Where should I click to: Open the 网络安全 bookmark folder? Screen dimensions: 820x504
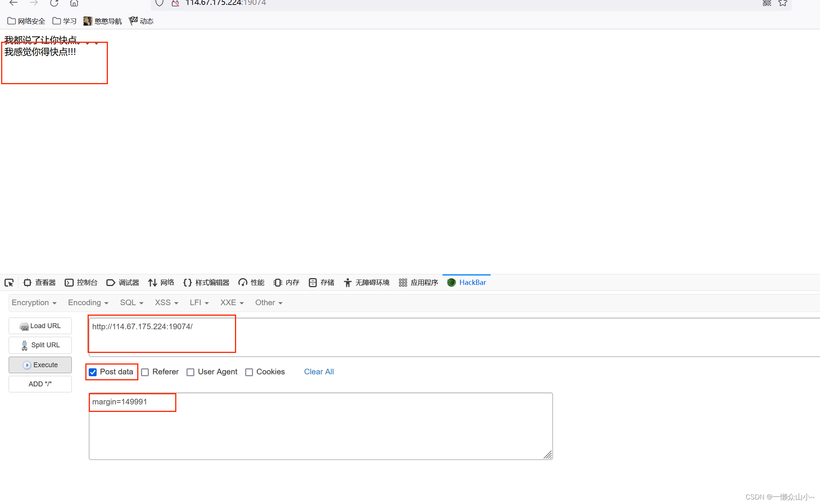point(26,21)
